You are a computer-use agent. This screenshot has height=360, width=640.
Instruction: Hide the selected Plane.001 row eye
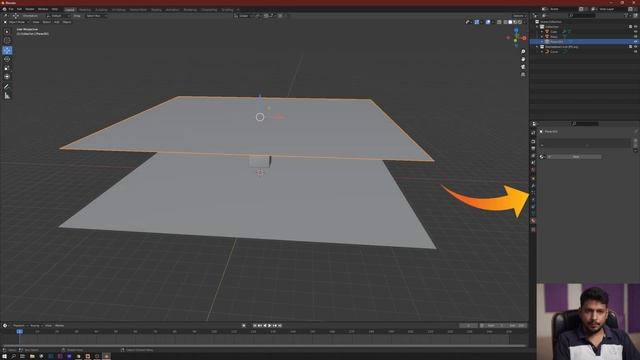(636, 42)
